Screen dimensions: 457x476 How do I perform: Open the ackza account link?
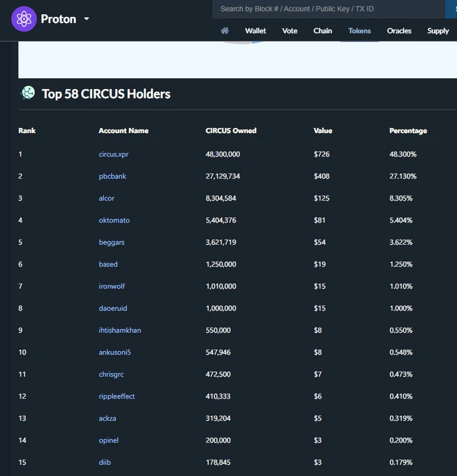pyautogui.click(x=107, y=418)
